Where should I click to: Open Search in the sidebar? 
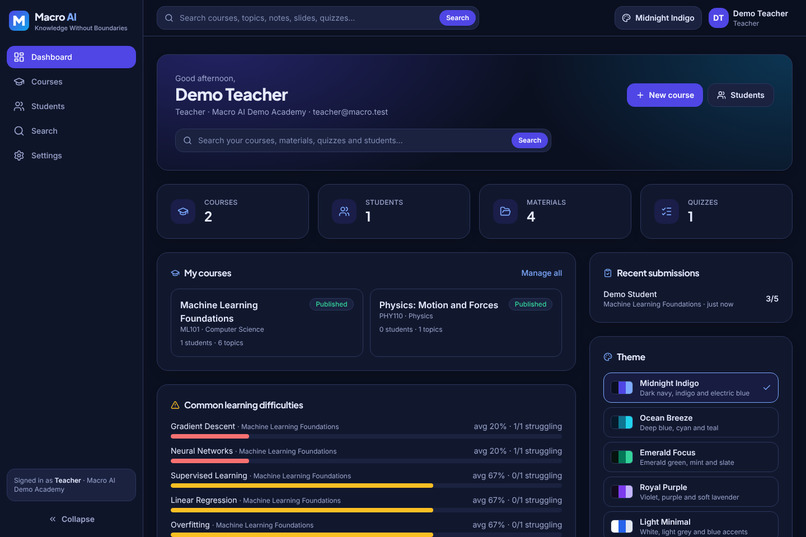(71, 131)
